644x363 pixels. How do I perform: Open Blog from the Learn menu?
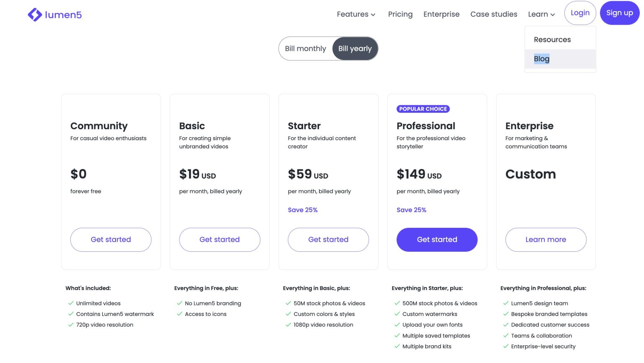[x=542, y=59]
